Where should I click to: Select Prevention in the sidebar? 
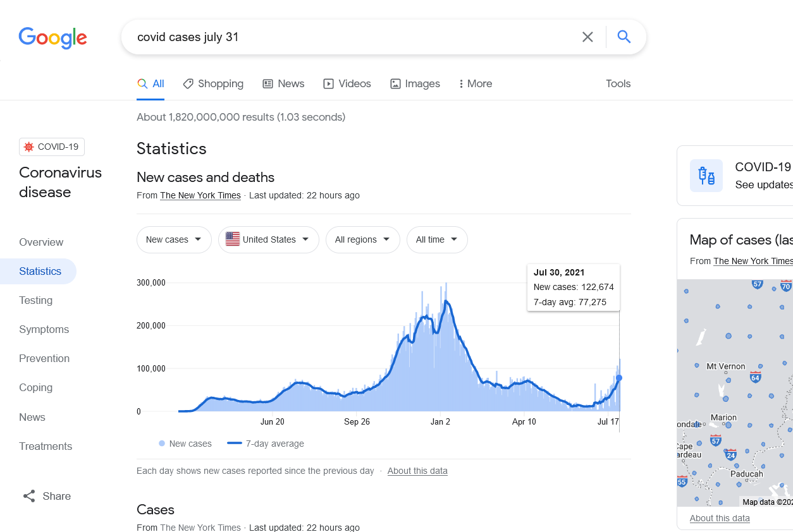pyautogui.click(x=44, y=358)
